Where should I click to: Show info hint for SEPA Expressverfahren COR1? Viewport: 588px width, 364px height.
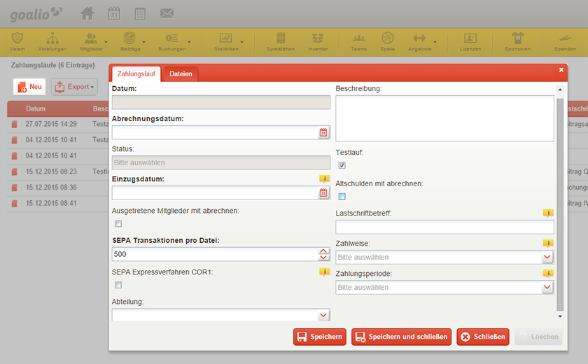point(324,272)
